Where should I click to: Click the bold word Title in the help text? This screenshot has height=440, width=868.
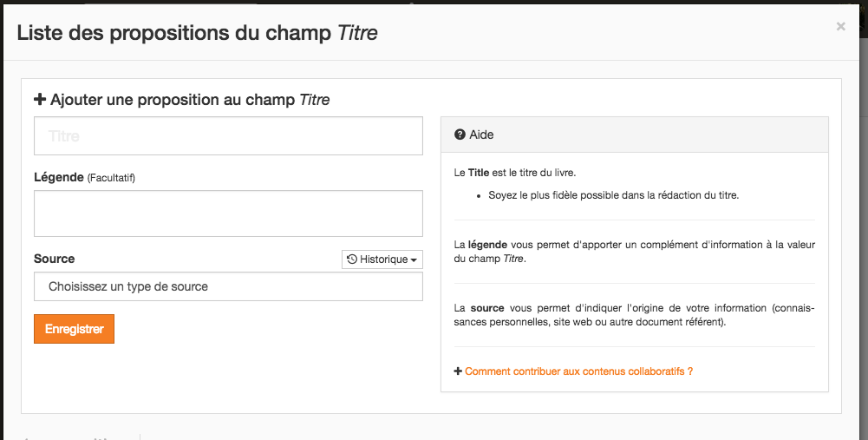479,173
